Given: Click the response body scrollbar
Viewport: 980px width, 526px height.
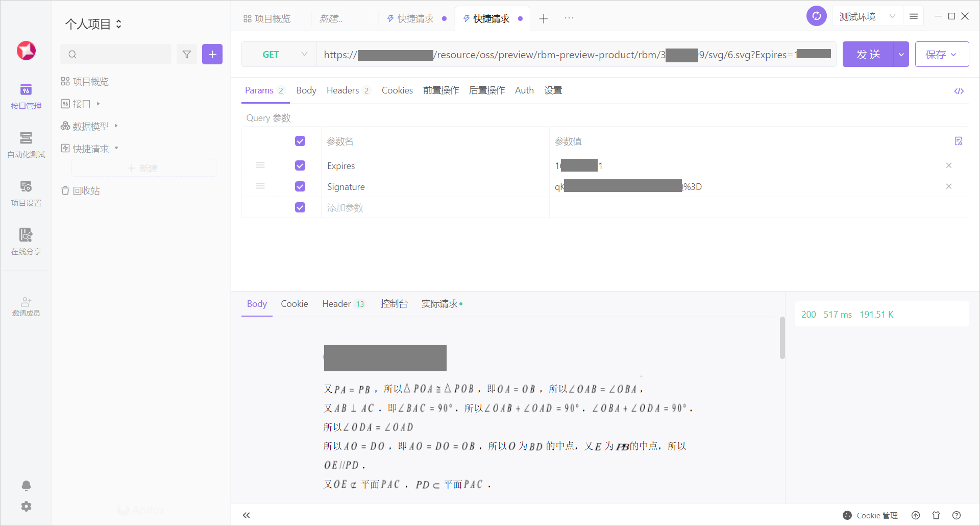Looking at the screenshot, I should click(x=782, y=338).
